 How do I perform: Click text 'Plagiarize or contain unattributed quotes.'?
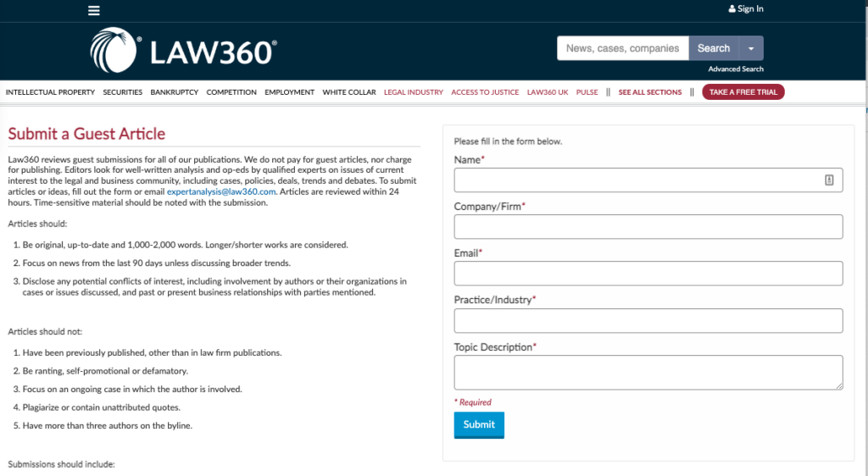coord(102,407)
